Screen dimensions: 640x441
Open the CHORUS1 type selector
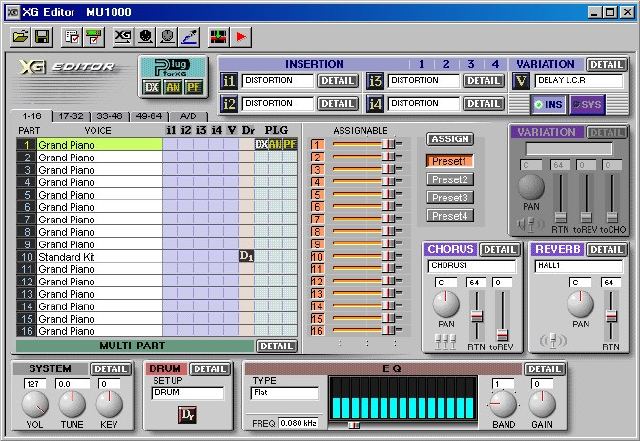pyautogui.click(x=472, y=266)
